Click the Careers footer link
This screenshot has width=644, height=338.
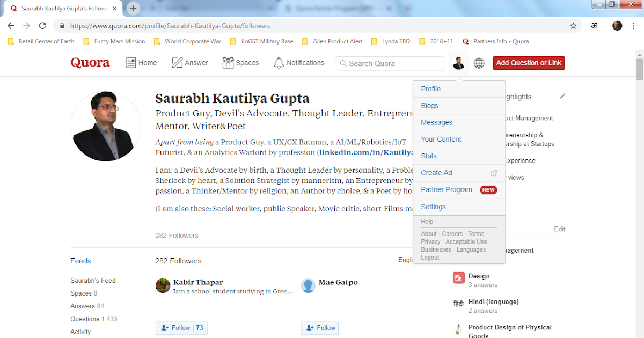pyautogui.click(x=452, y=234)
